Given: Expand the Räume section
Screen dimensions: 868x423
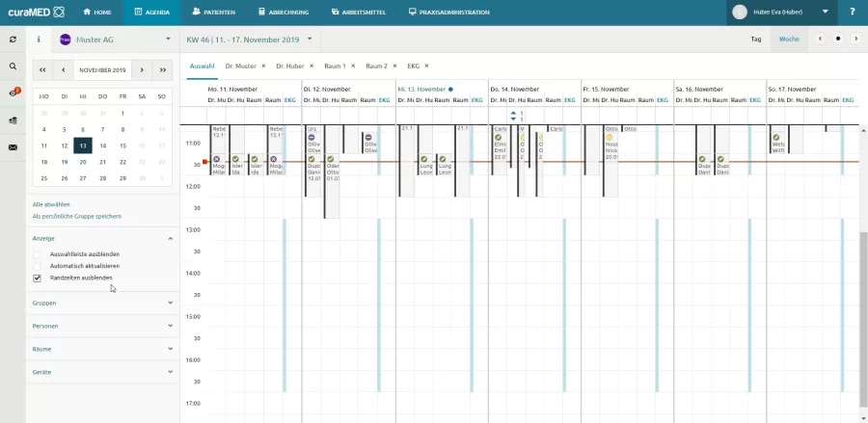Looking at the screenshot, I should [103, 350].
